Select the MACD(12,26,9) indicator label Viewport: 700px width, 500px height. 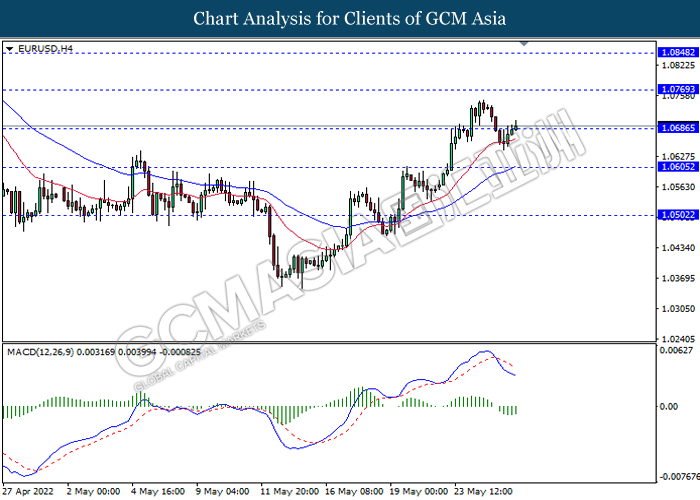[x=104, y=352]
